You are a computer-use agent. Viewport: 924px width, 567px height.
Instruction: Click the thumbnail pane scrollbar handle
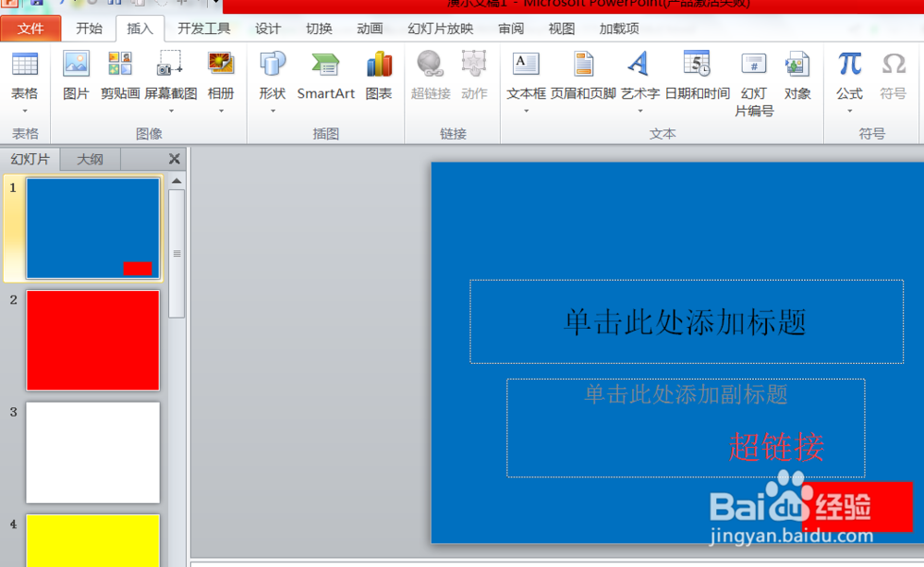[176, 254]
